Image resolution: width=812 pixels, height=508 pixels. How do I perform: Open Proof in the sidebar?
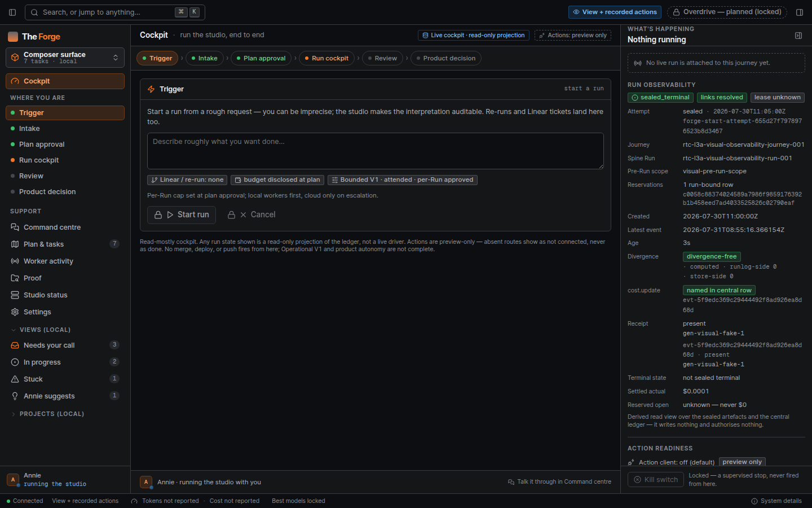pyautogui.click(x=65, y=278)
